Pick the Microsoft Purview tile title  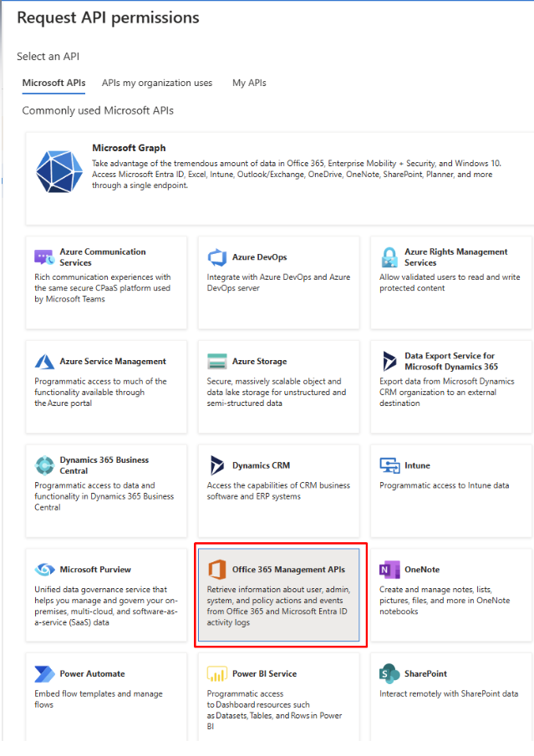(95, 570)
